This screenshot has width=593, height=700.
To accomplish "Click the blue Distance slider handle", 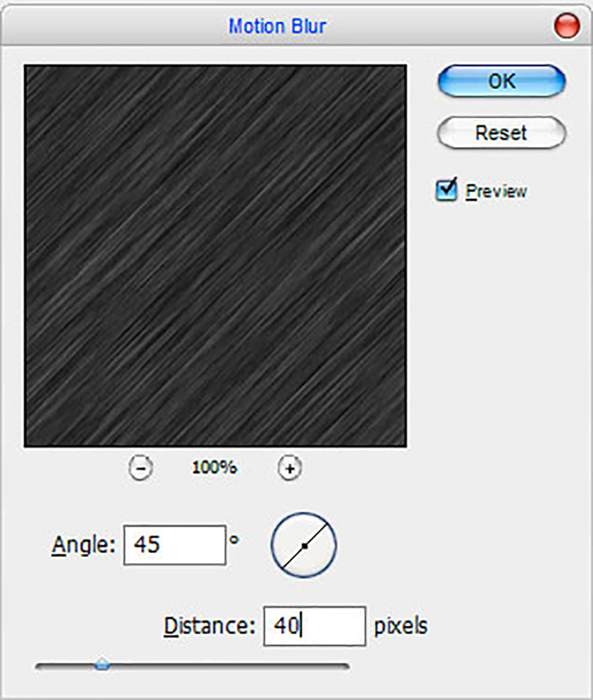I will (x=103, y=664).
